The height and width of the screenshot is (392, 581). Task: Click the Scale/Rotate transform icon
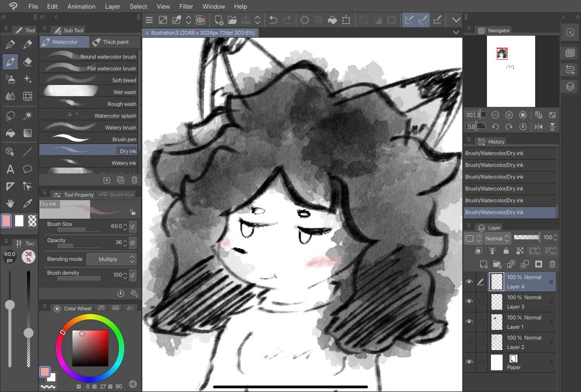pyautogui.click(x=346, y=20)
